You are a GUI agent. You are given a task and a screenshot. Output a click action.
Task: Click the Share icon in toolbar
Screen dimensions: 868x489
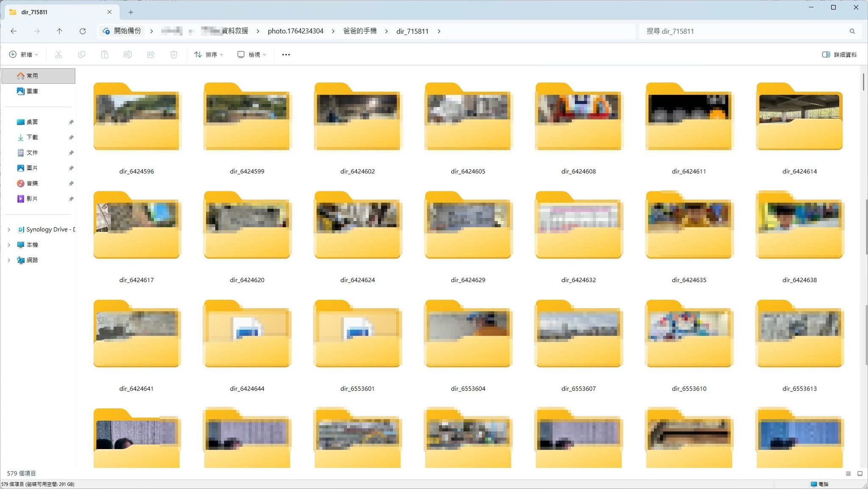click(x=150, y=55)
